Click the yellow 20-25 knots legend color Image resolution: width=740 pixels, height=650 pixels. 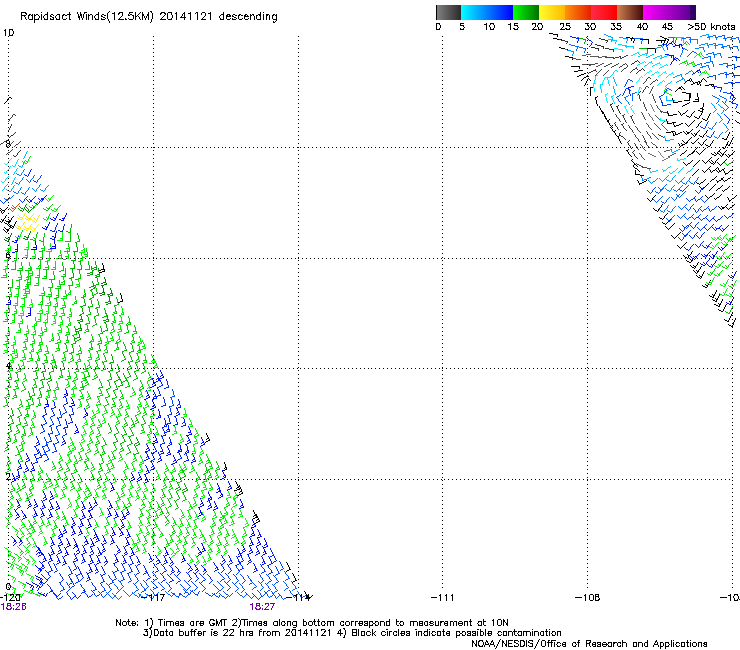(x=552, y=12)
